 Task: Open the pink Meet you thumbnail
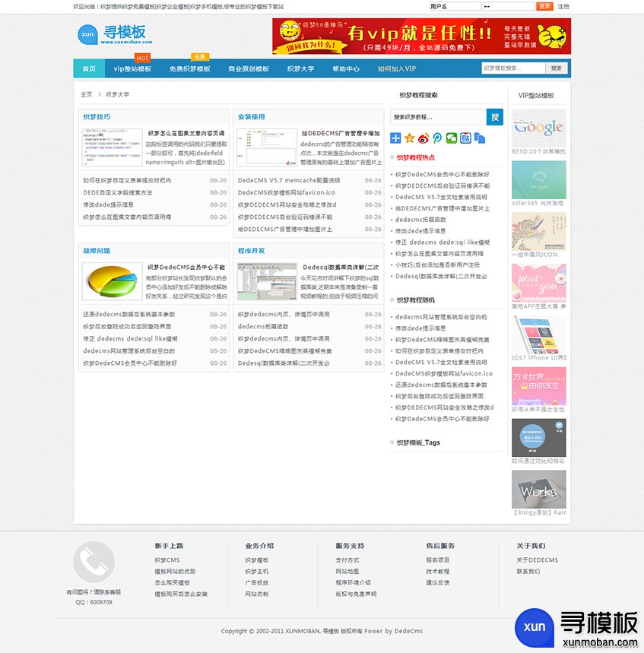click(x=538, y=283)
